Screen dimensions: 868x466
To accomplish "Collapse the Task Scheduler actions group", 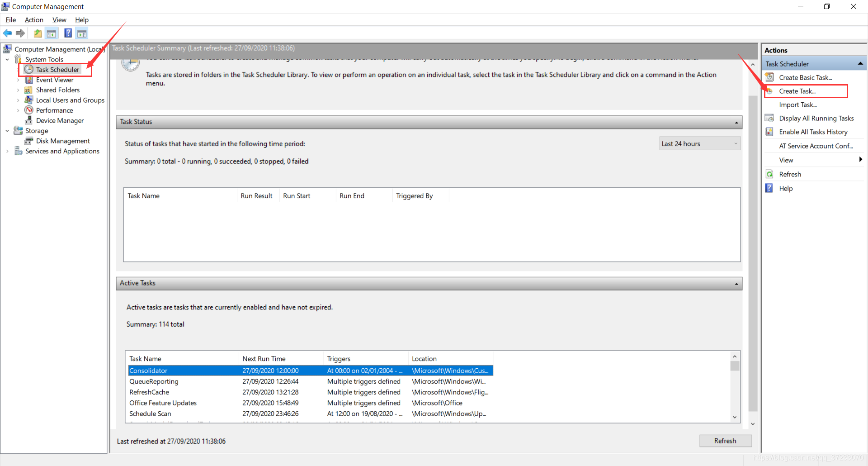I will pyautogui.click(x=860, y=64).
